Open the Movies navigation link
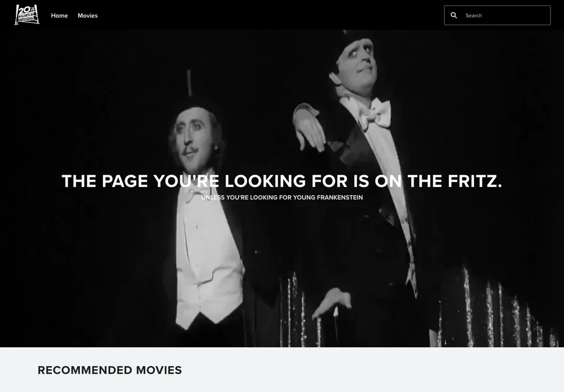Screen dimensions: 564x392 88,15
